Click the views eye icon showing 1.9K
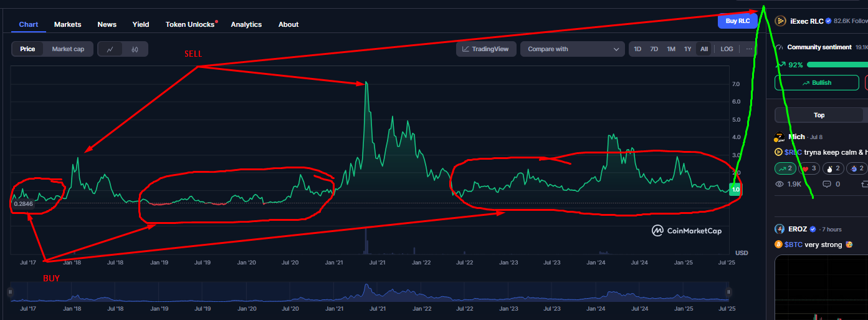The width and height of the screenshot is (868, 320). coord(779,184)
